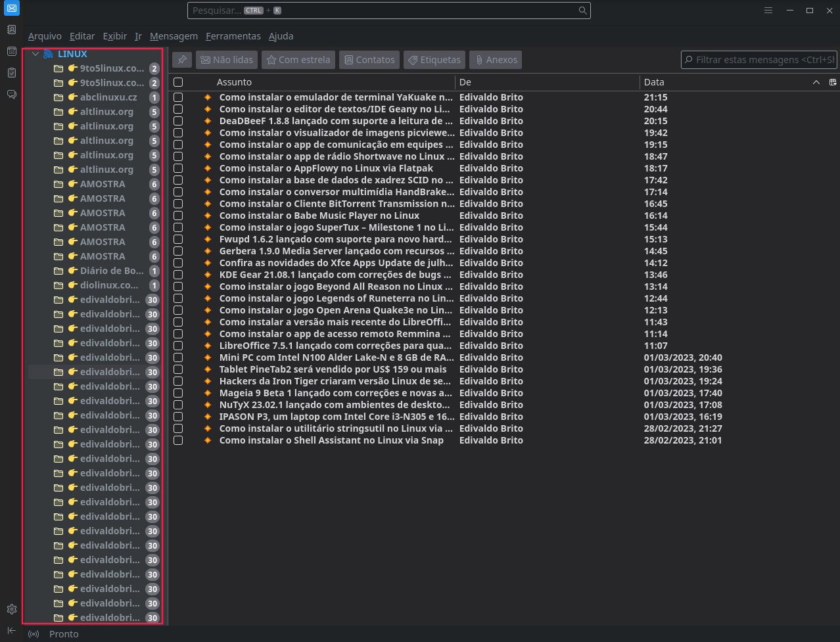840x642 pixels.
Task: Click the online status icon in the status bar
Action: [34, 634]
